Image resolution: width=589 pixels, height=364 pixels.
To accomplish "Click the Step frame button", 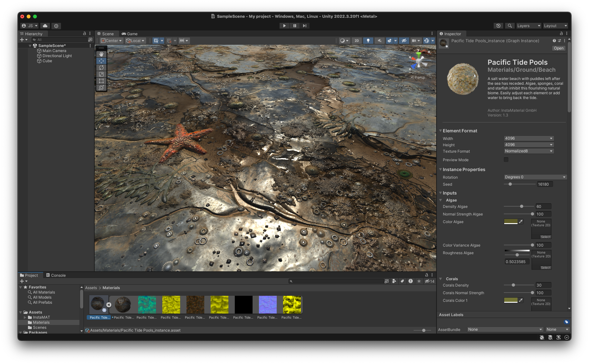I will [x=305, y=26].
